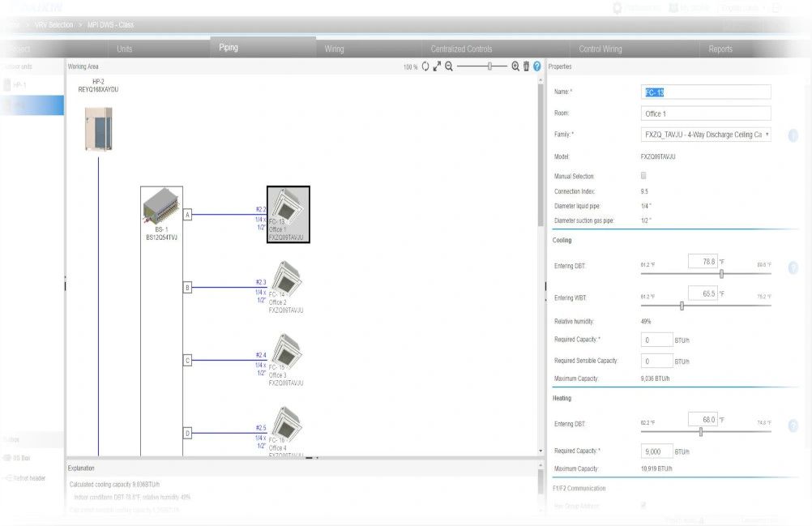812x526 pixels.
Task: Switch to the Piping tab
Action: pyautogui.click(x=229, y=47)
